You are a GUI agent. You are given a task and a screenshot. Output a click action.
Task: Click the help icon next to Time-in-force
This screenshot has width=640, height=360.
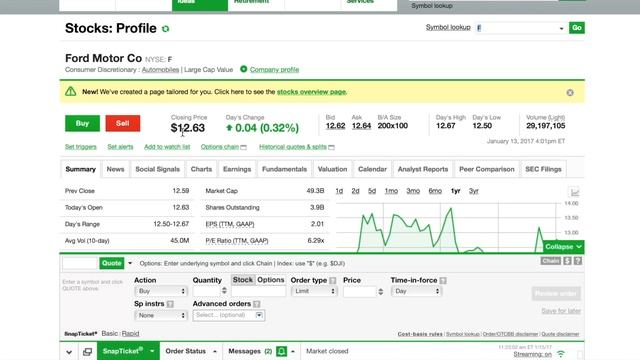(x=443, y=280)
